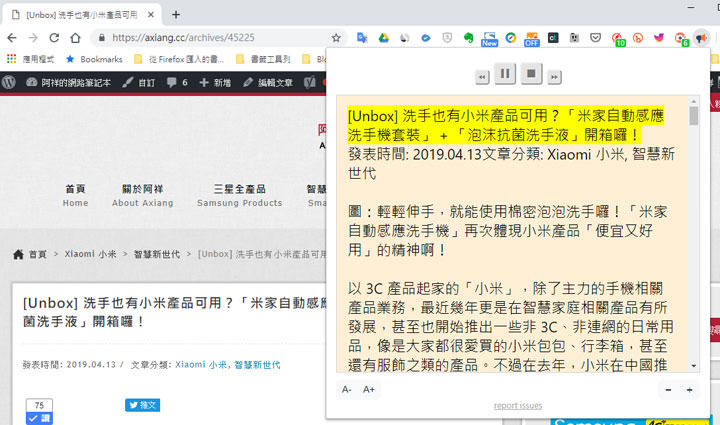Image resolution: width=720 pixels, height=425 pixels.
Task: Skip forward to the next paragraph
Action: coord(554,77)
